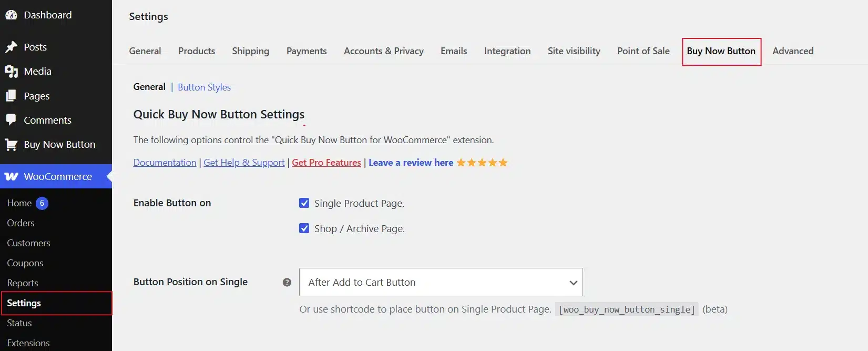This screenshot has width=868, height=351.
Task: Click the Quick Buy Now Button Settings heading
Action: coord(219,115)
